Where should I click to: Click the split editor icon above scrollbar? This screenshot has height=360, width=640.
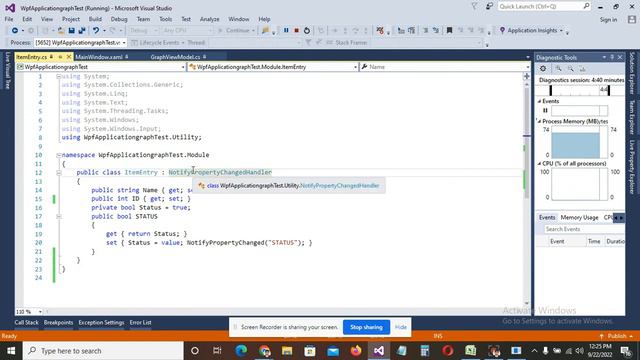point(527,76)
